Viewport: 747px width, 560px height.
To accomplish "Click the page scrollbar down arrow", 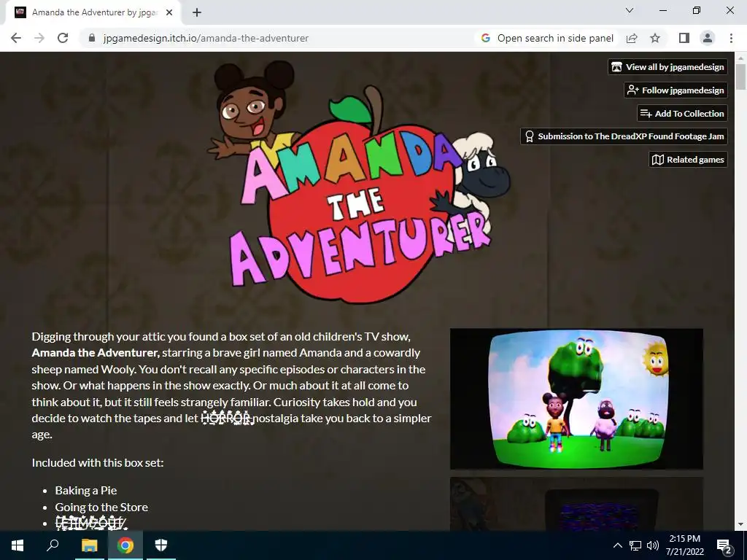I will [x=741, y=525].
